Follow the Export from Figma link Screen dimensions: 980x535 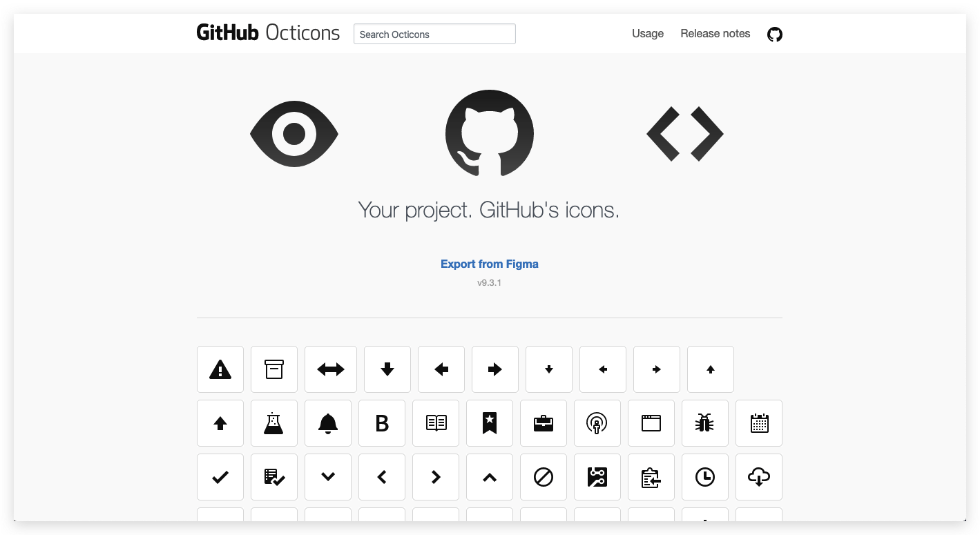[x=490, y=264]
